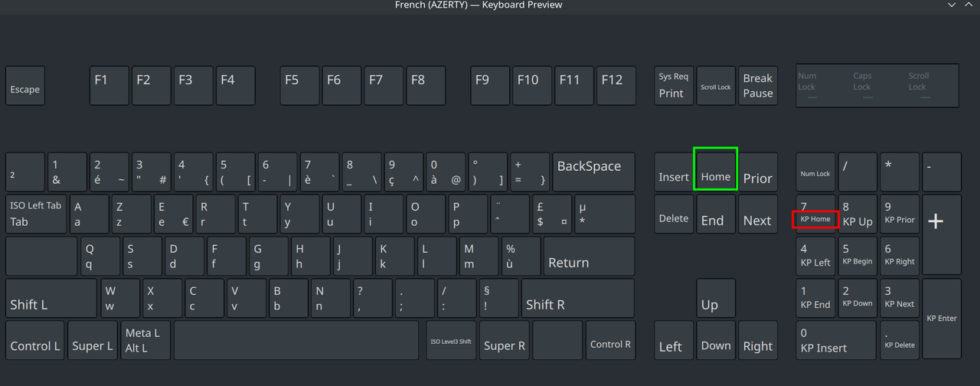Click the ISO Left Tab key

35,214
